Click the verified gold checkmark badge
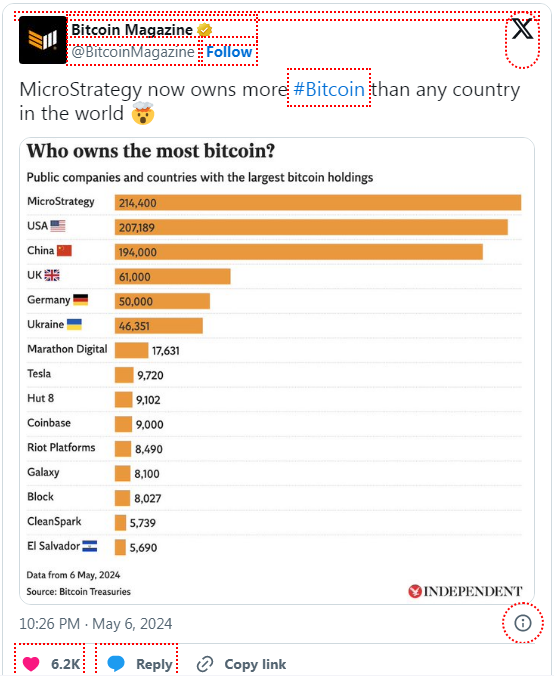The image size is (554, 676). tap(204, 30)
